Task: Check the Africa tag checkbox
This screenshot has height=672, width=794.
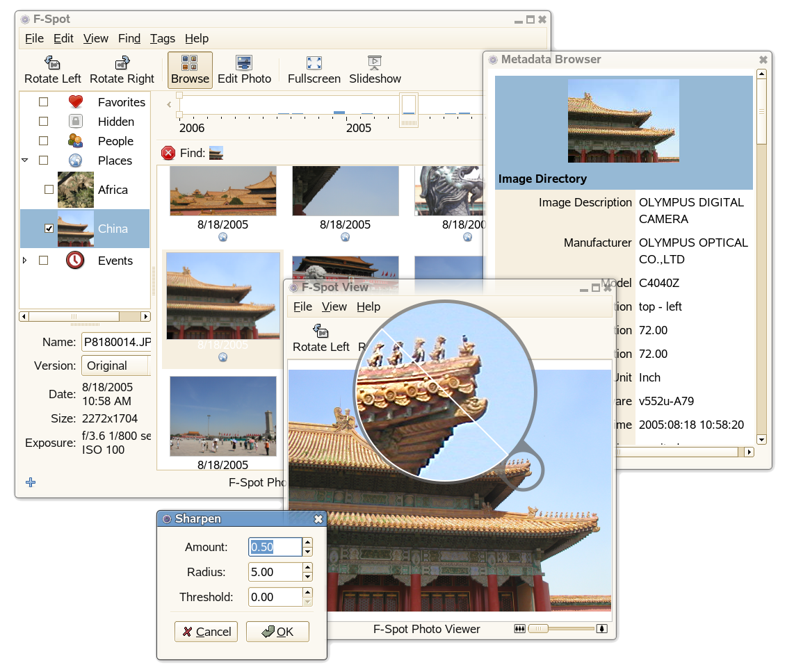Action: [49, 189]
